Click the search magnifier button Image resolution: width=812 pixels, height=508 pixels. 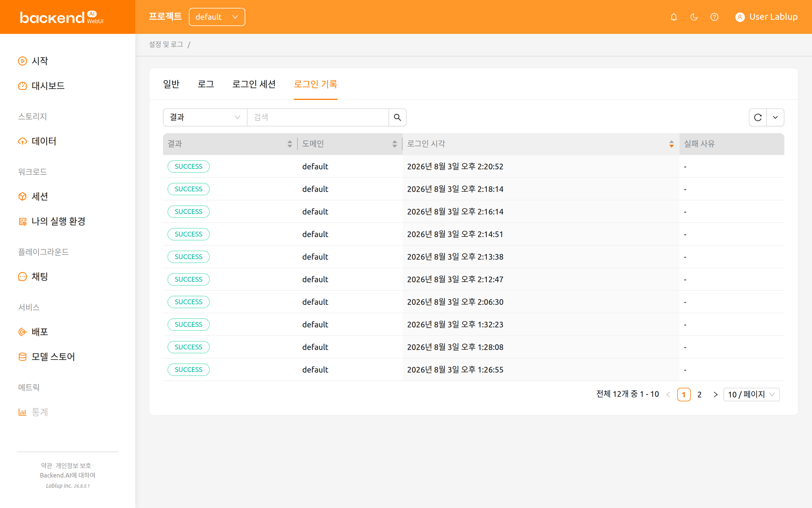point(397,117)
